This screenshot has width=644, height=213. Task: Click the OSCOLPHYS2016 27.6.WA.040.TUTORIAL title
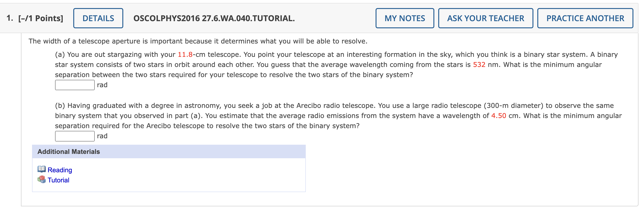pyautogui.click(x=214, y=18)
